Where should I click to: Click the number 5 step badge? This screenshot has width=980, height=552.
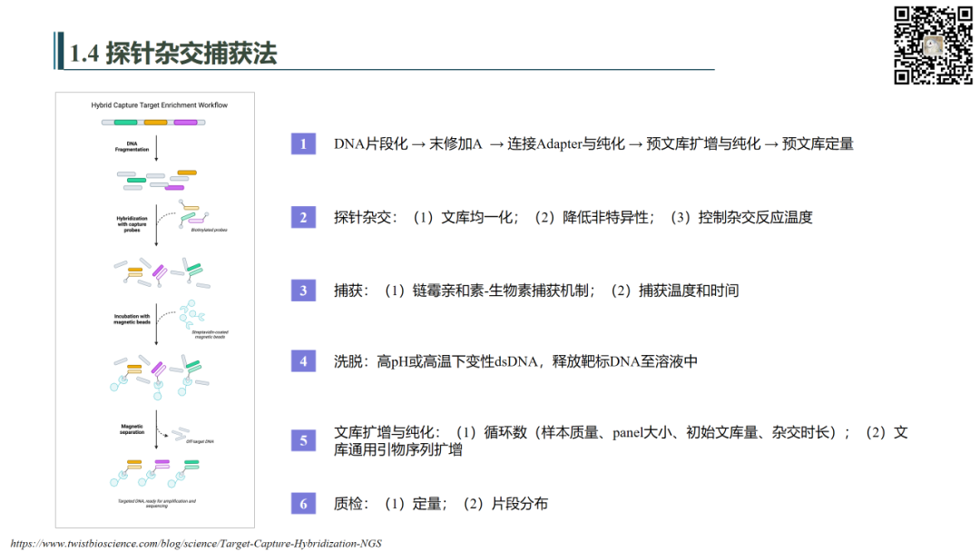303,441
